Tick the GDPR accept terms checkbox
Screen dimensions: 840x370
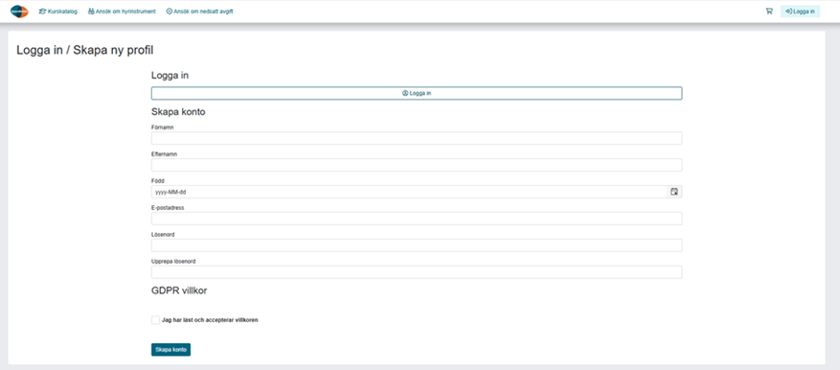coord(155,320)
